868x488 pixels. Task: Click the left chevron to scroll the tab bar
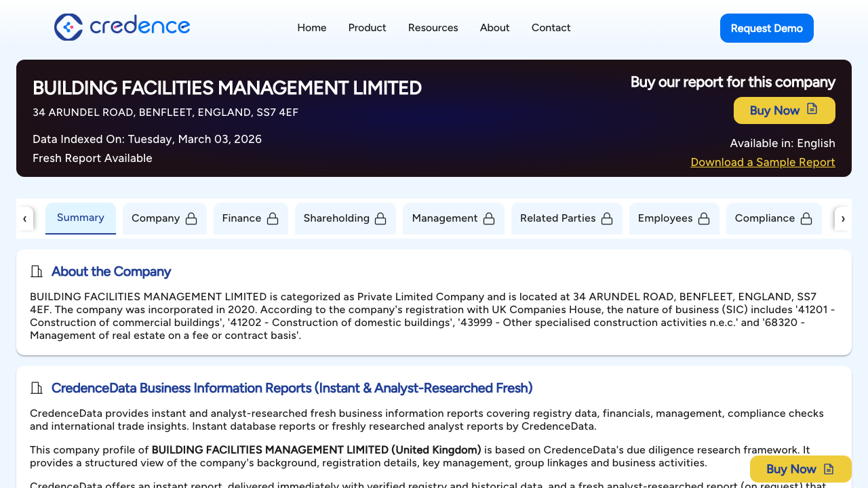click(x=25, y=218)
